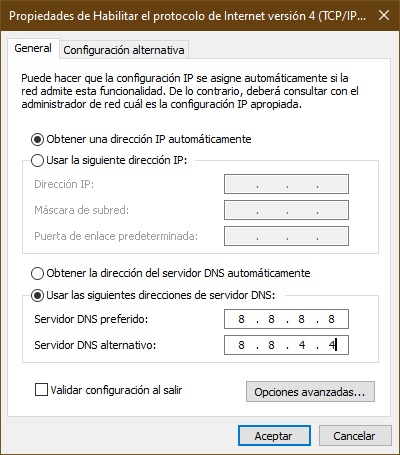This screenshot has height=455, width=400.
Task: Click first octet of preferred DNS server
Action: pos(241,319)
